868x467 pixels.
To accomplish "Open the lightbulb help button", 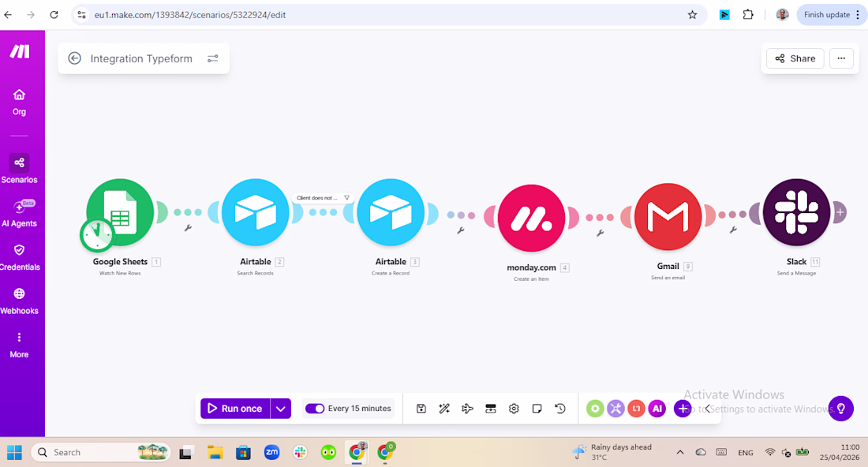I will pyautogui.click(x=841, y=409).
